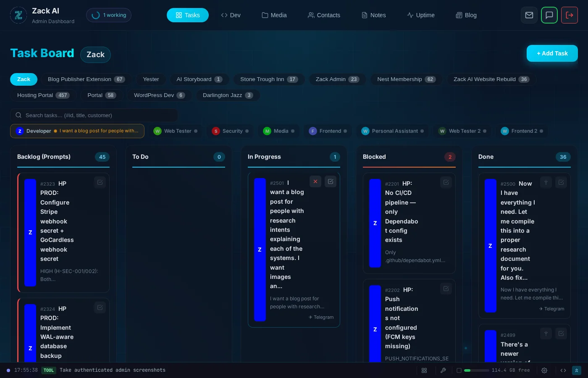Image resolution: width=588 pixels, height=378 pixels.
Task: Click the checkmark icon on task #2323
Action: (x=100, y=182)
